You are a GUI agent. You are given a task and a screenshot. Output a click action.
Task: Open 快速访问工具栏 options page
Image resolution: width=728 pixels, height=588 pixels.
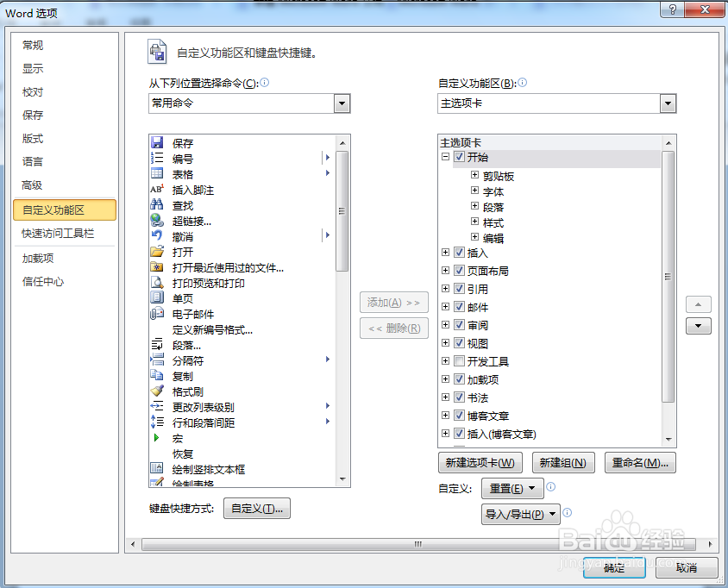[x=58, y=234]
